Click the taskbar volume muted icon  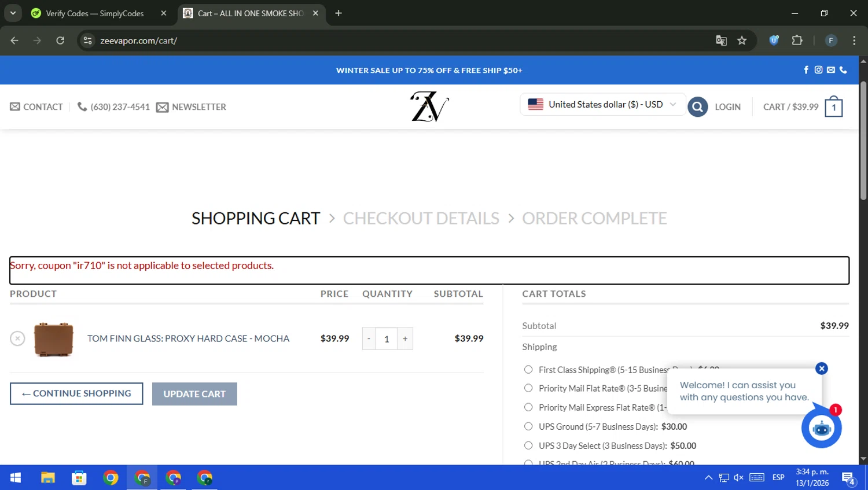pos(738,478)
